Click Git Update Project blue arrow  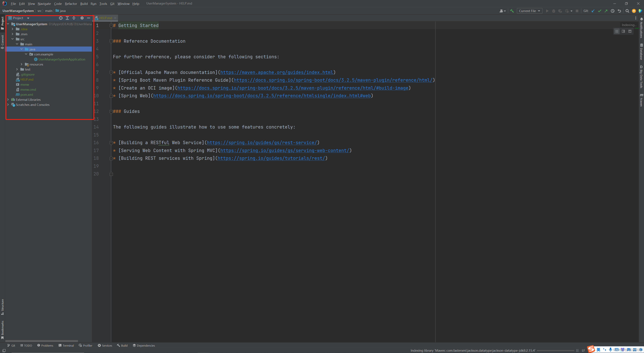[x=593, y=11]
